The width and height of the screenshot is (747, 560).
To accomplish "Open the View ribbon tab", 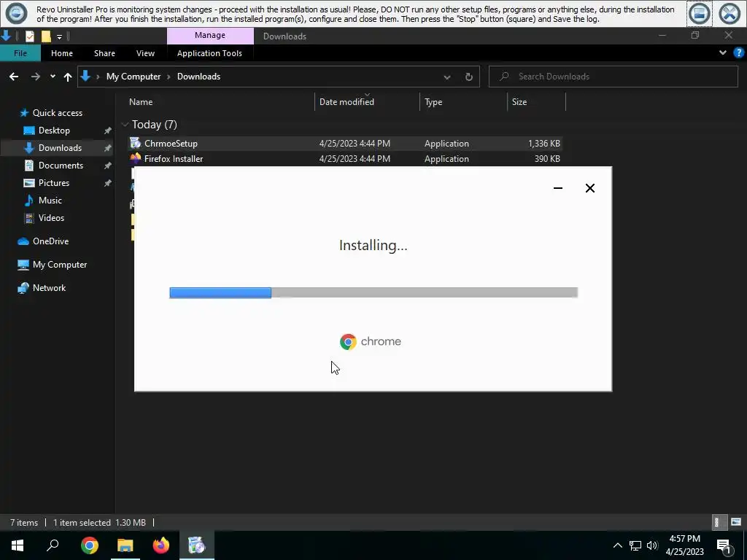I will point(145,52).
